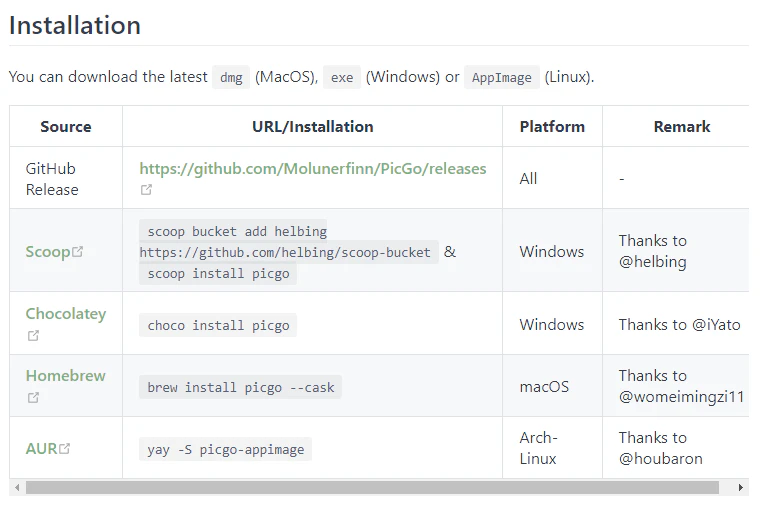This screenshot has width=776, height=512.
Task: Open the PicGo GitHub releases link
Action: [x=312, y=169]
